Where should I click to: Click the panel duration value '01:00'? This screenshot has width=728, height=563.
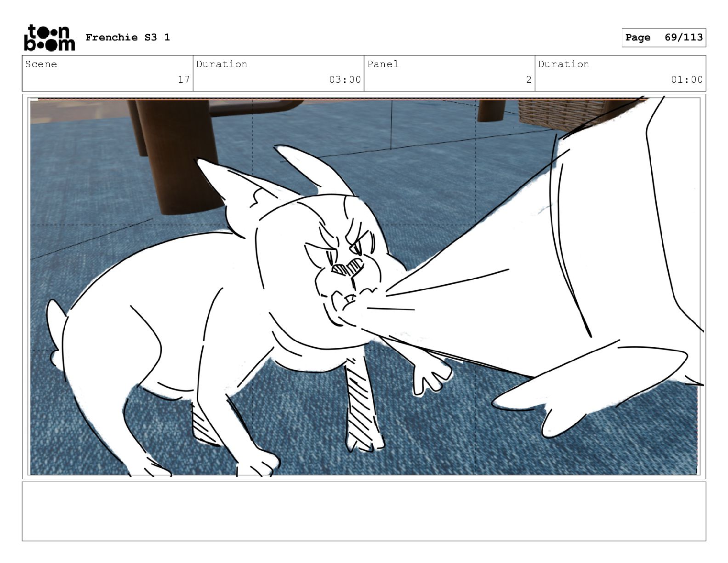tap(687, 80)
